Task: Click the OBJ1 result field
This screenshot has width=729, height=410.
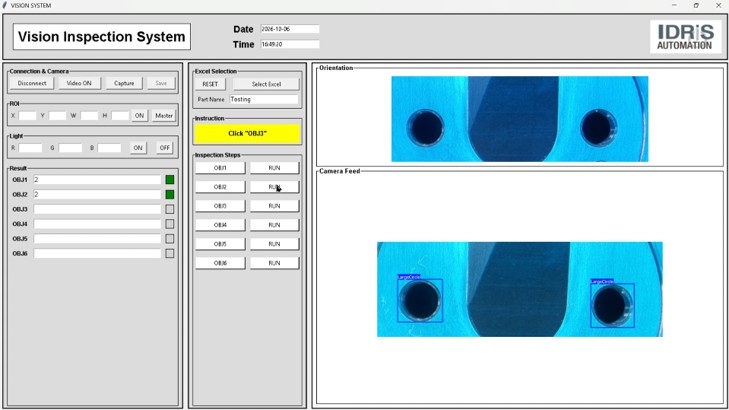Action: point(97,179)
